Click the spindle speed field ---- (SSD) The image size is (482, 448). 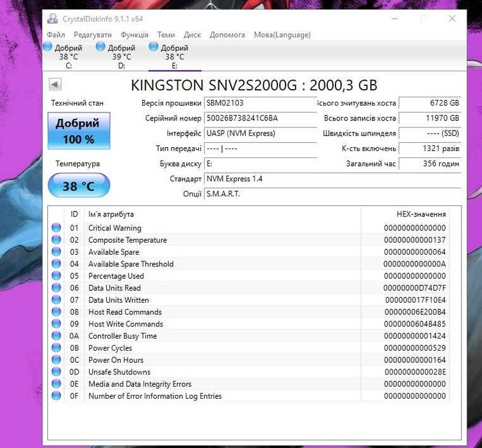click(x=430, y=133)
